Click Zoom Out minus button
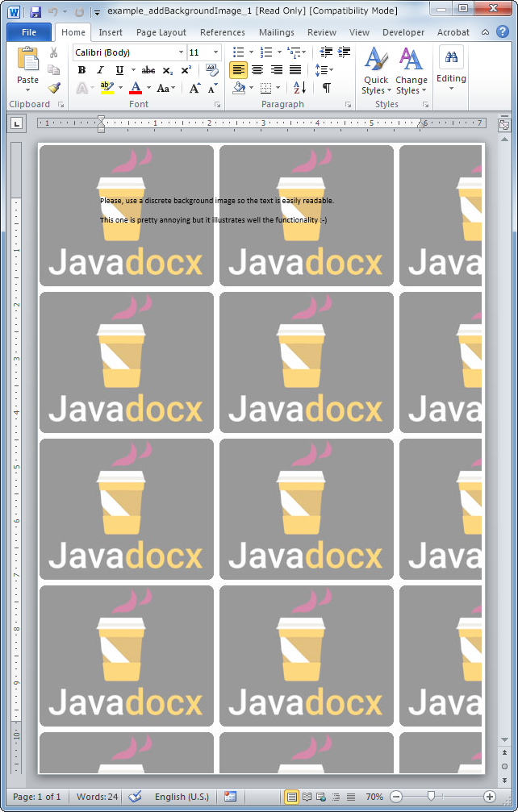The height and width of the screenshot is (812, 518). click(x=395, y=797)
